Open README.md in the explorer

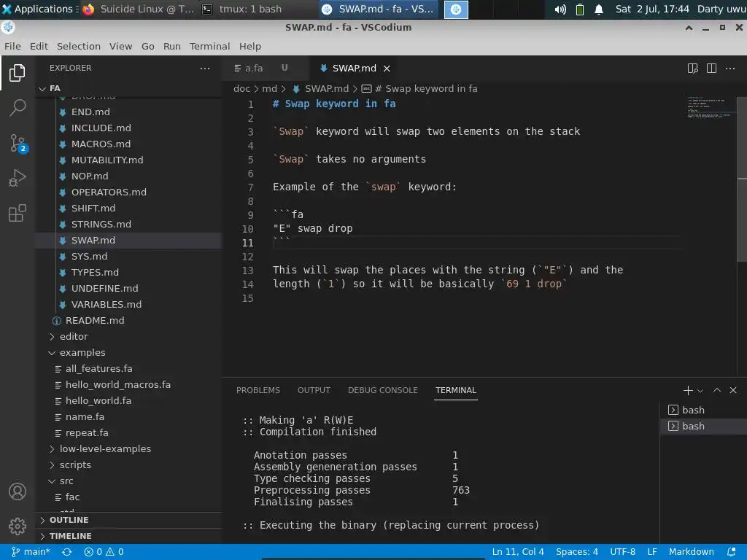pyautogui.click(x=94, y=321)
